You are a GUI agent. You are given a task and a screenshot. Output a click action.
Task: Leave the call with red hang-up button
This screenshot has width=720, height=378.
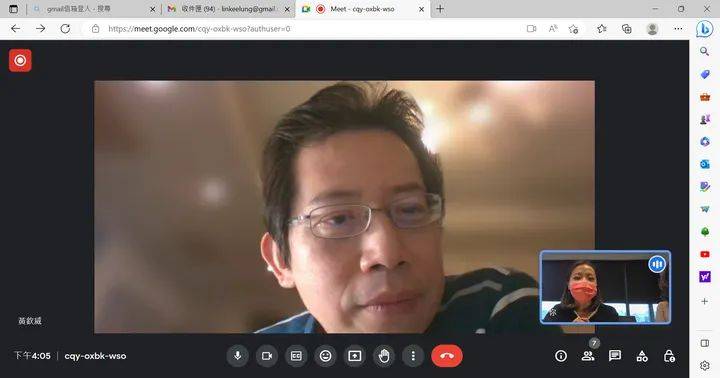click(x=447, y=356)
